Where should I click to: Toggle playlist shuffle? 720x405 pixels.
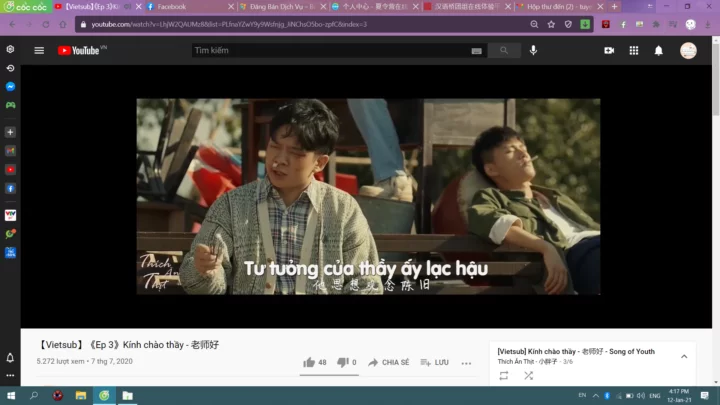click(529, 376)
